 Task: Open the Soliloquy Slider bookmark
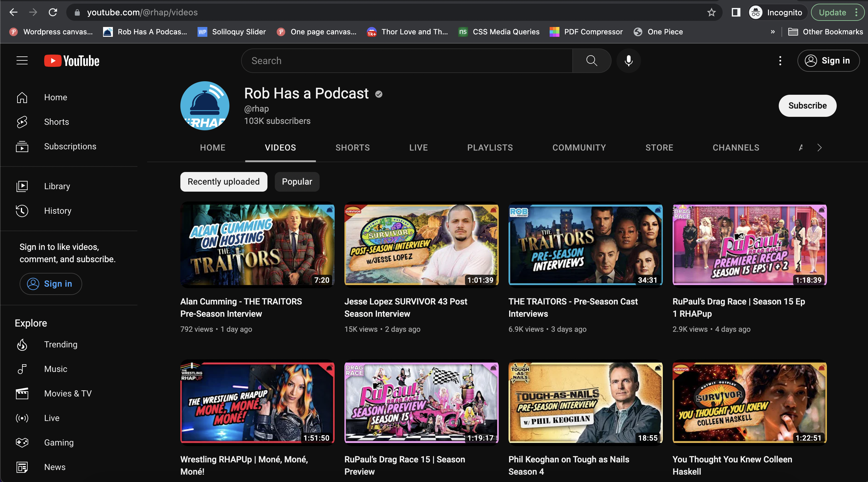coord(232,32)
